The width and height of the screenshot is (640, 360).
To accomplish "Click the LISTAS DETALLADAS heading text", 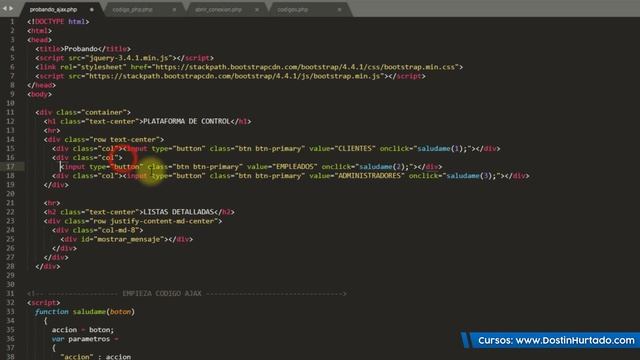I will coord(179,212).
